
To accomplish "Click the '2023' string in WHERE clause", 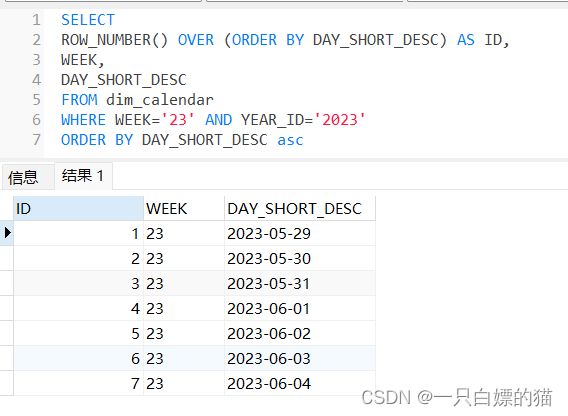I will point(340,120).
